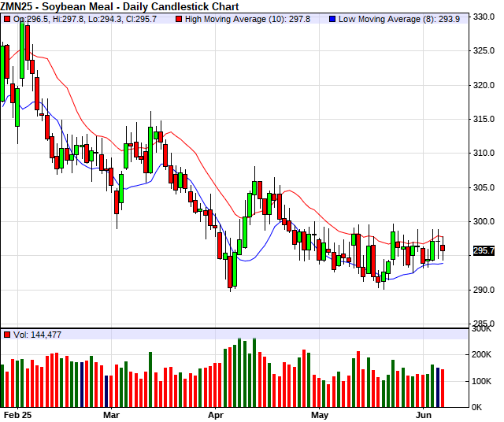Click the last candlestick on the chart
This screenshot has width=504, height=422.
pyautogui.click(x=443, y=248)
